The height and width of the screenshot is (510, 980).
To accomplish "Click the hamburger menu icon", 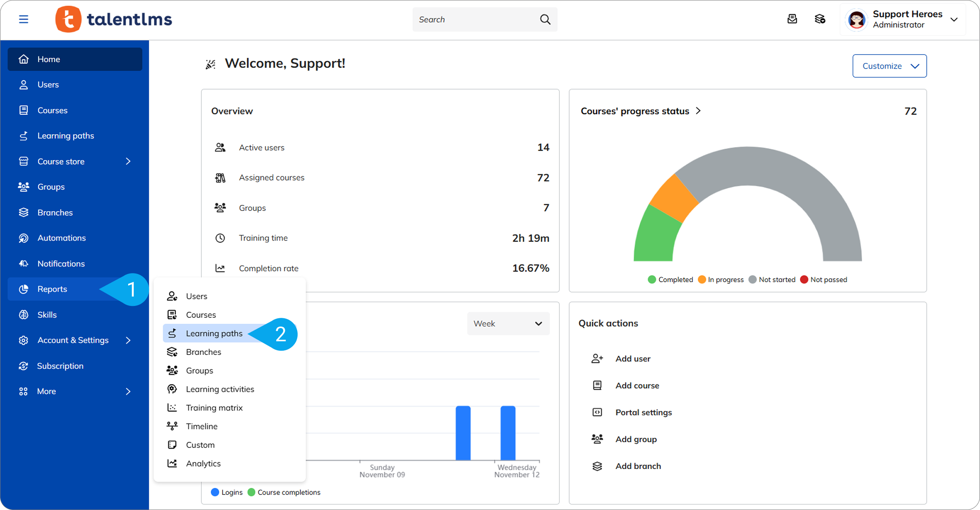I will [23, 19].
